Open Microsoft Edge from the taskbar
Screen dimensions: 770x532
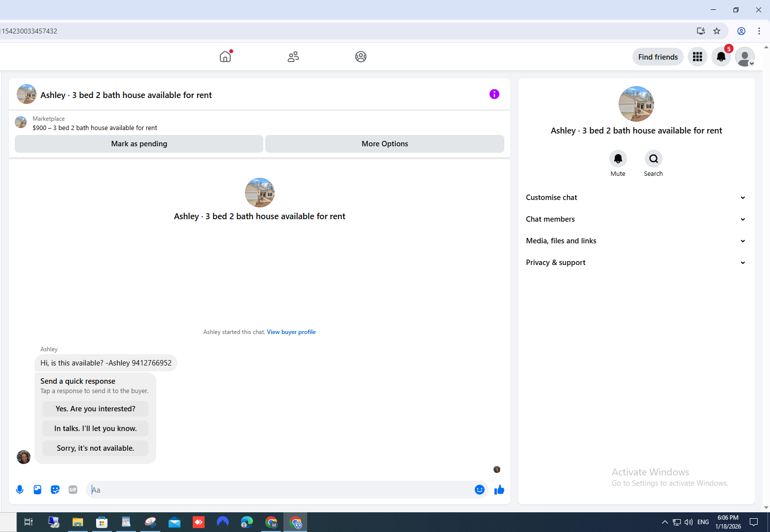pyautogui.click(x=247, y=522)
